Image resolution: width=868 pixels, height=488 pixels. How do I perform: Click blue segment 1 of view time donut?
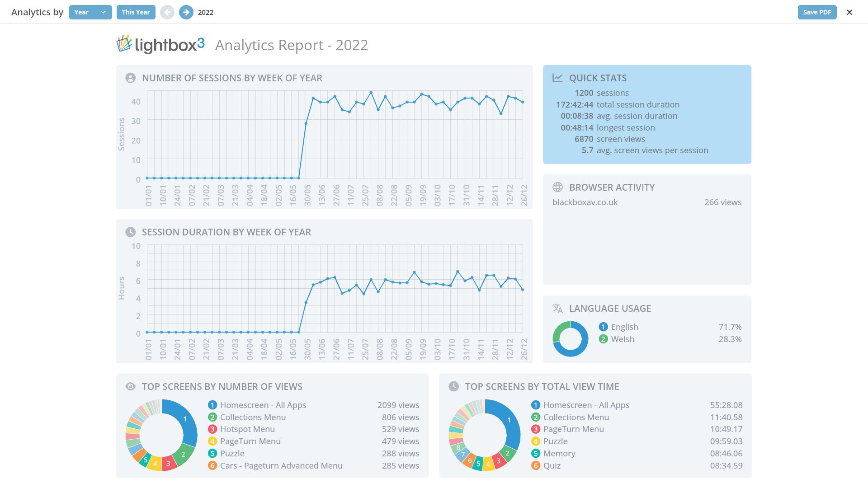pyautogui.click(x=510, y=420)
